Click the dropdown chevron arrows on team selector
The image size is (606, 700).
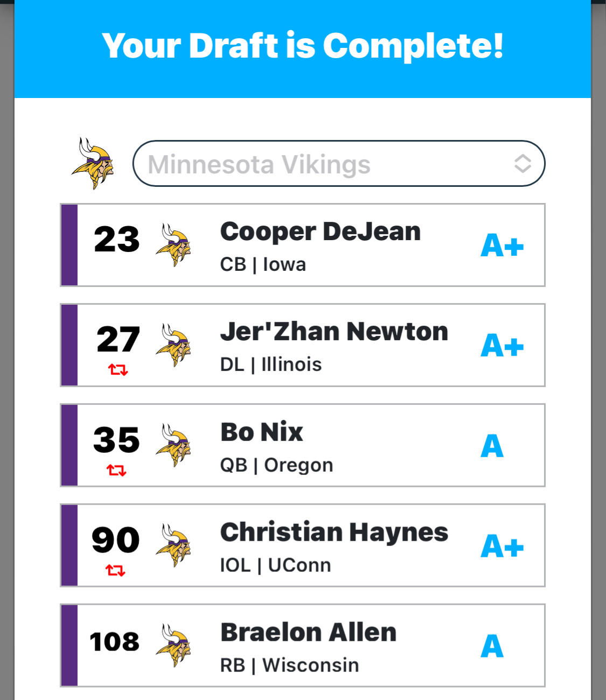click(x=523, y=164)
